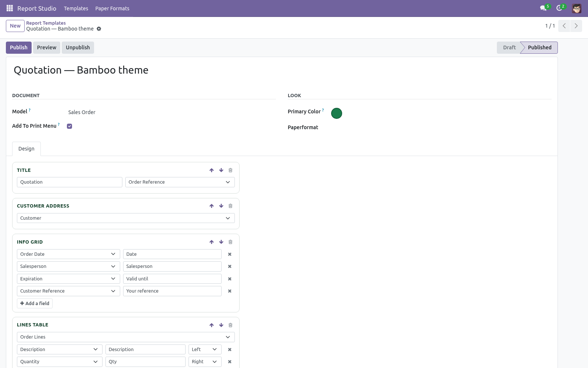Move the Title block down
Image resolution: width=588 pixels, height=368 pixels.
pyautogui.click(x=221, y=170)
